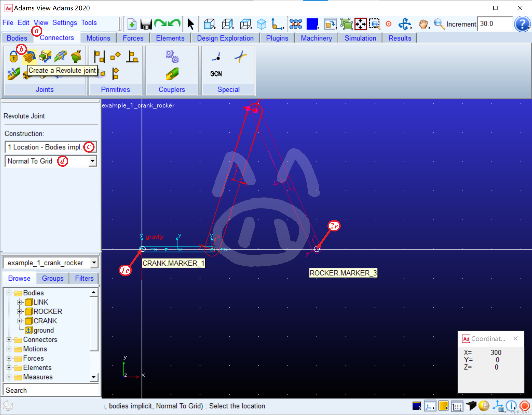Select the Revolute joint tool

click(x=29, y=57)
